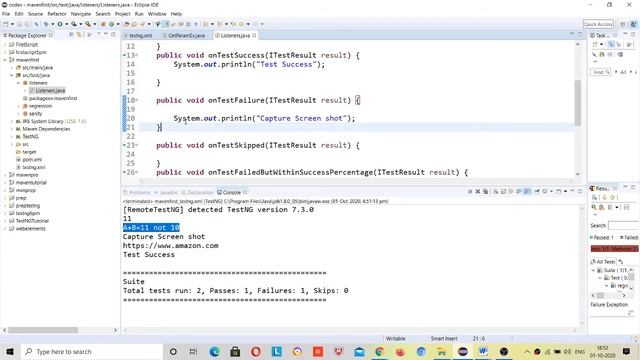Screen dimensions: 640x360
Task: Open Microsoft Edge from the taskbar
Action: pos(214,351)
